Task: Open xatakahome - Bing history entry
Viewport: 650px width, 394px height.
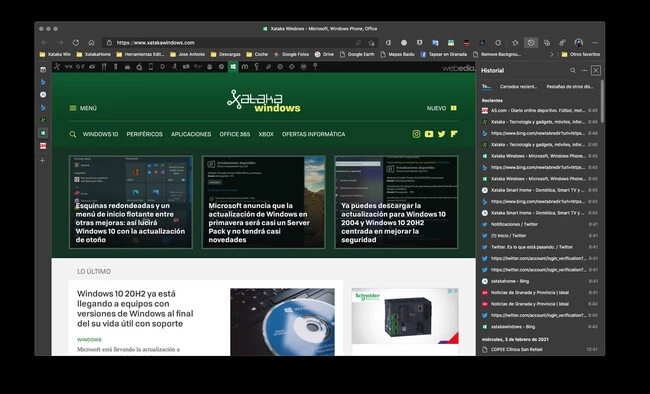Action: tap(540, 281)
